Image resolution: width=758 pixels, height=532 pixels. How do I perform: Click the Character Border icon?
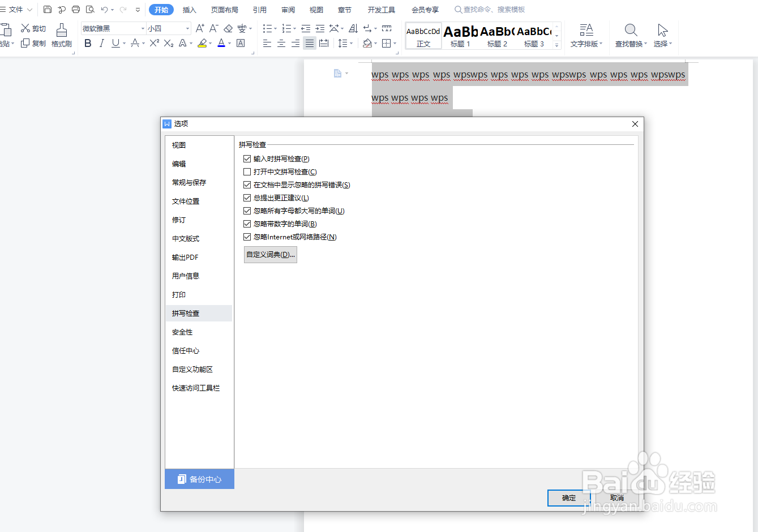pos(241,43)
